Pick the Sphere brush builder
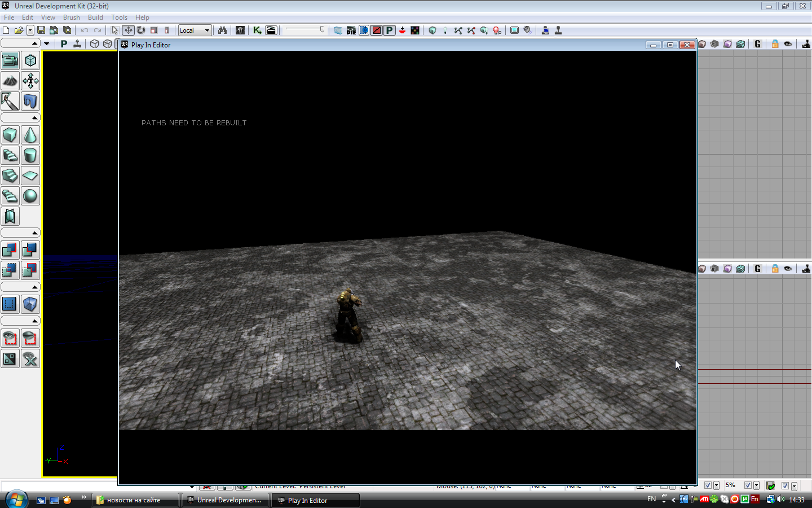812x508 pixels. coord(30,196)
